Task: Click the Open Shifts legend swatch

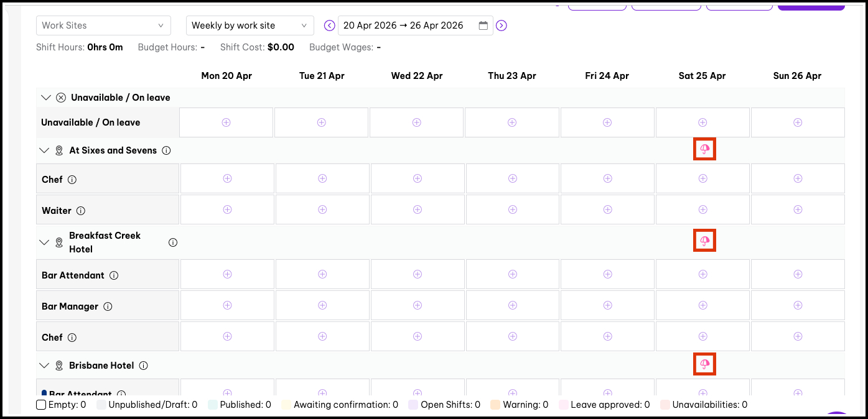Action: pyautogui.click(x=413, y=405)
